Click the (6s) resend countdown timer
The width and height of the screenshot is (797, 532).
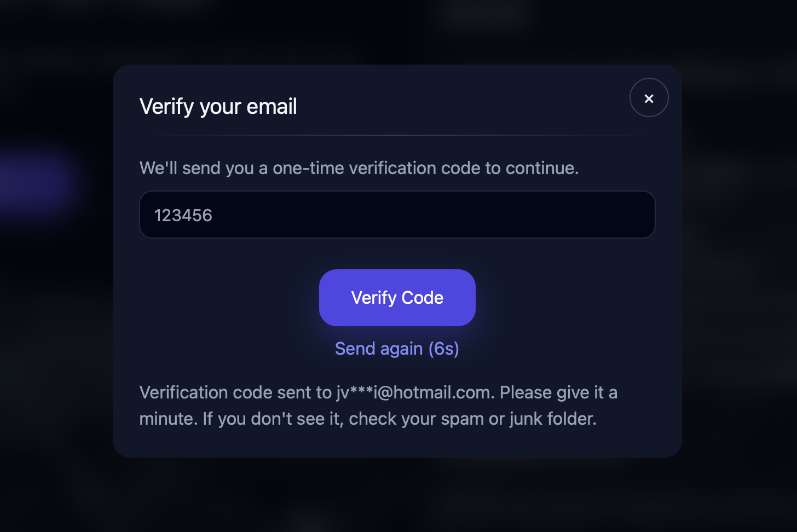click(444, 349)
